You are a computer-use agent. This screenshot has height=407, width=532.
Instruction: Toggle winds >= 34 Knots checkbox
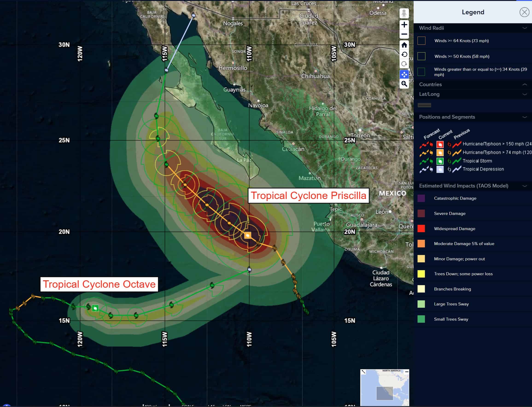421,72
